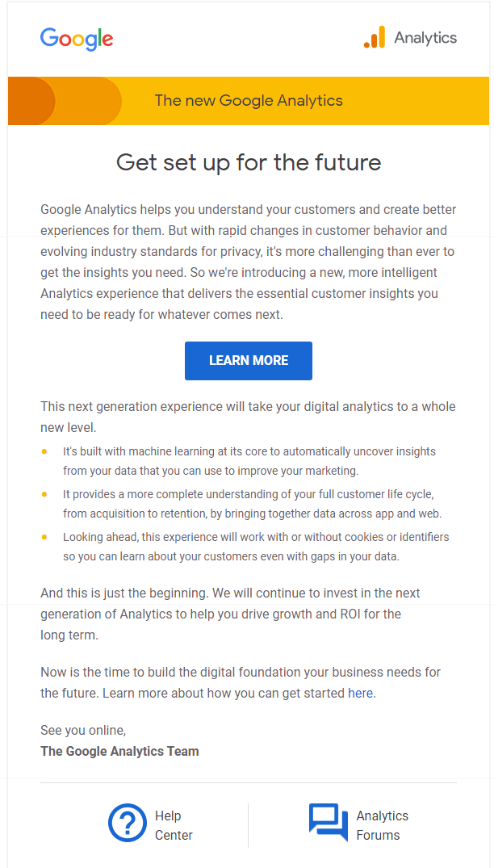Click the Analytics bar-chart logo icon
The width and height of the screenshot is (494, 868).
point(375,37)
